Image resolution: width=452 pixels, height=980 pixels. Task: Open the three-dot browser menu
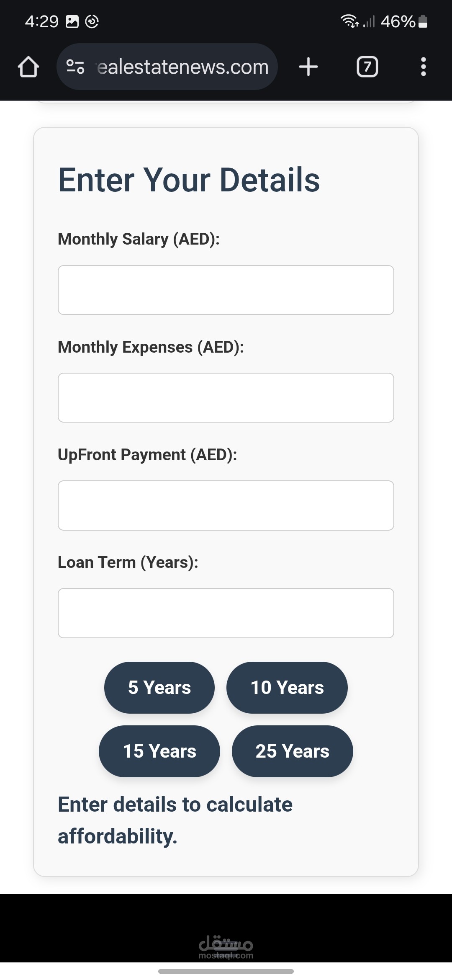pyautogui.click(x=423, y=67)
